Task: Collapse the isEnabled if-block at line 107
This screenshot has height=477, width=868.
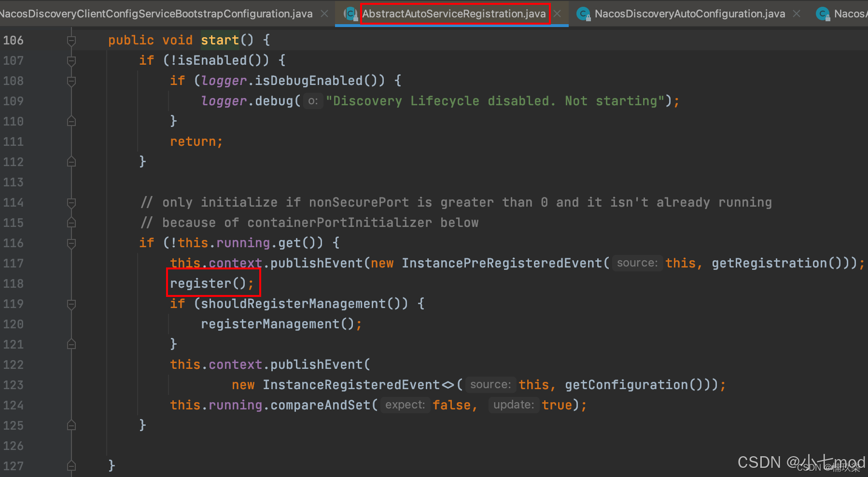Action: click(x=71, y=61)
